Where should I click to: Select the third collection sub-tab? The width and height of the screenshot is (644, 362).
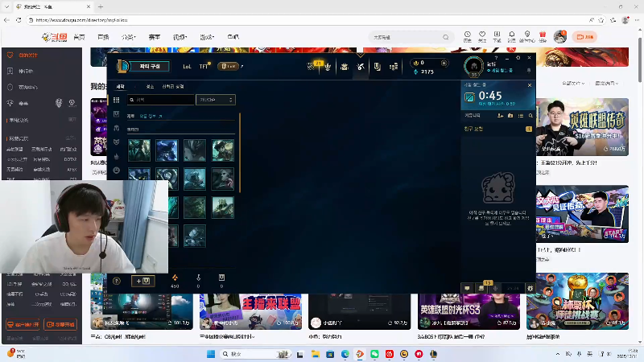(x=173, y=87)
